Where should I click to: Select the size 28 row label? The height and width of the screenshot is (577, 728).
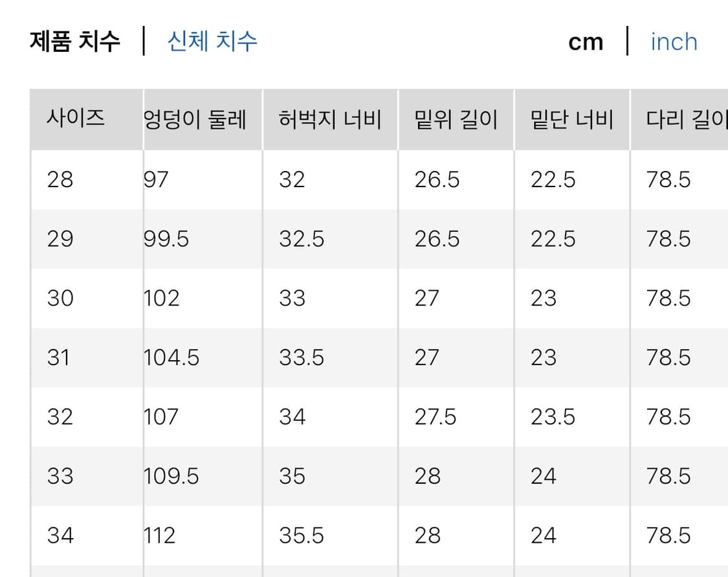[x=60, y=179]
